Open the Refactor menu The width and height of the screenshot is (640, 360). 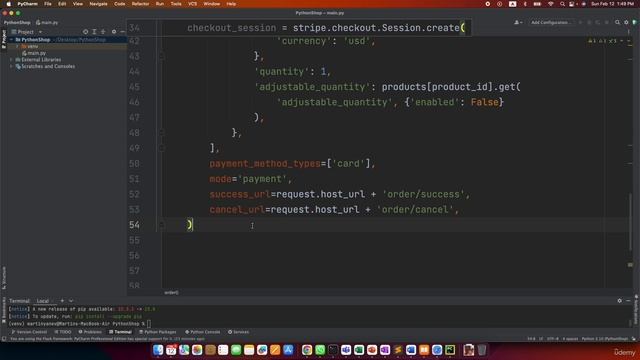(140, 4)
